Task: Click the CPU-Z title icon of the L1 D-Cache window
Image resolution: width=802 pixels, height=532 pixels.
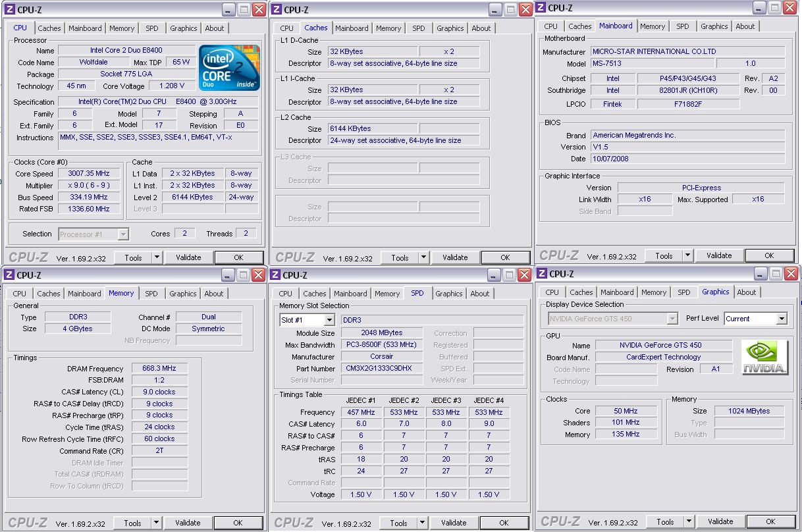Action: coord(277,9)
